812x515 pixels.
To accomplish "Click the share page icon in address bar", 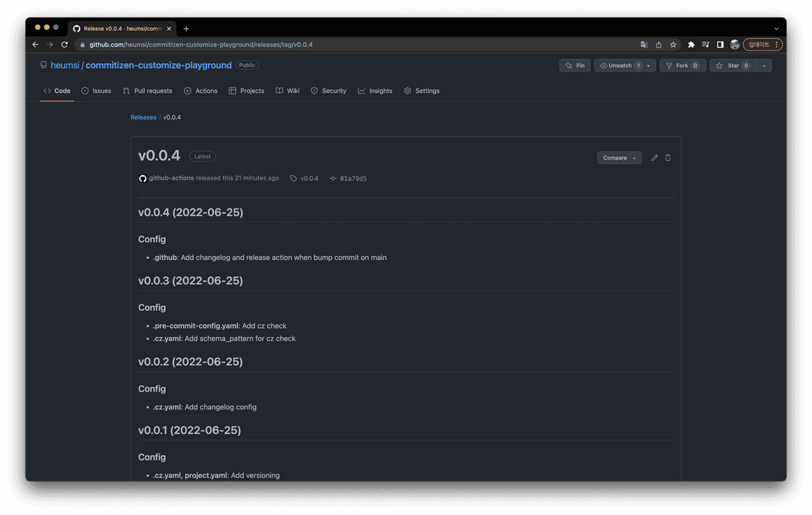I will pos(659,45).
